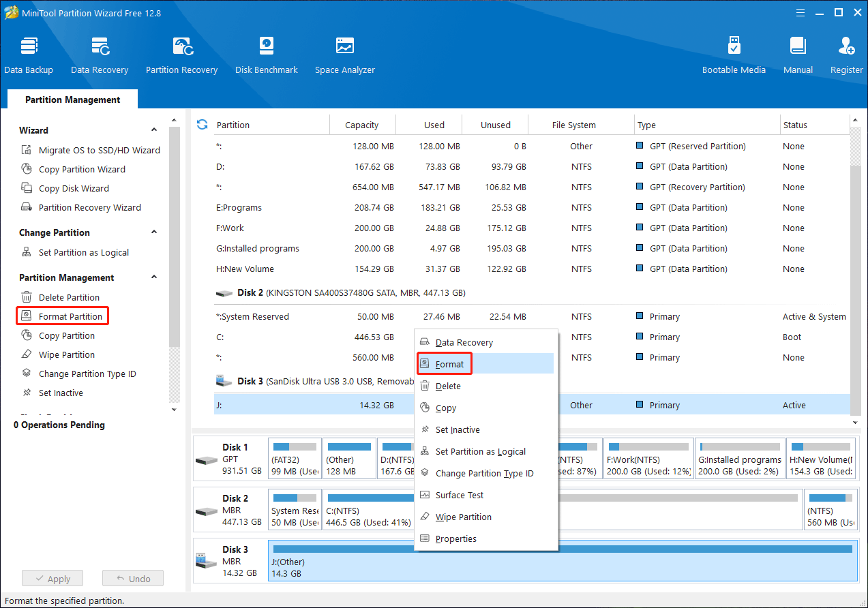
Task: Select the H:New Volume partition row
Action: pyautogui.click(x=532, y=269)
